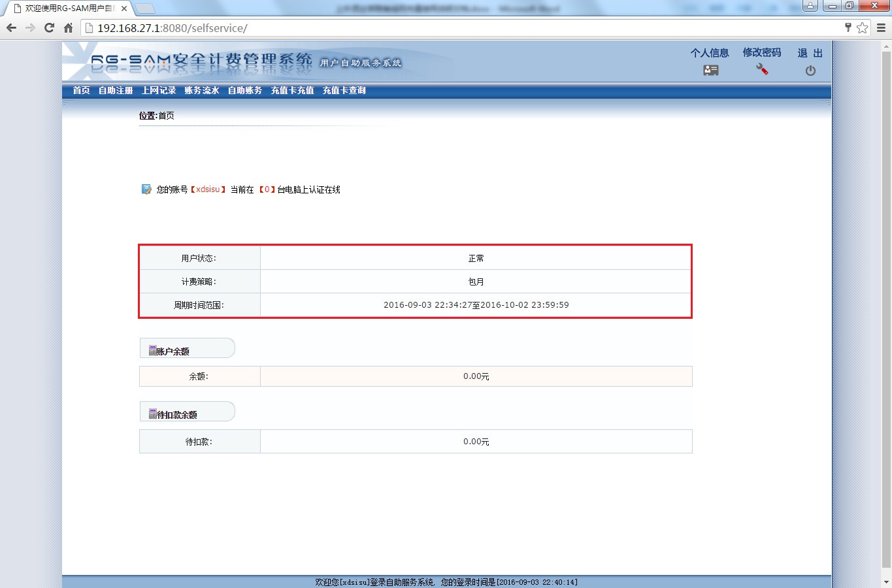Open the Chrome hamburger menu
892x588 pixels.
click(881, 28)
